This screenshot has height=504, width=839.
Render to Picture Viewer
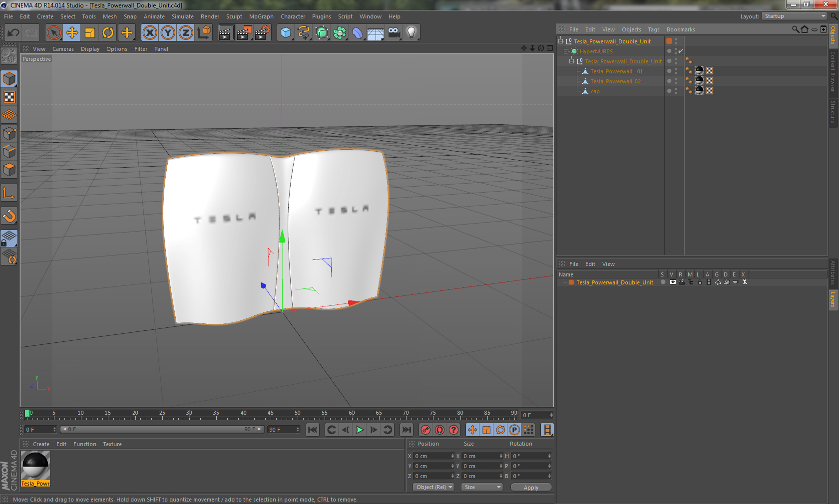point(244,33)
